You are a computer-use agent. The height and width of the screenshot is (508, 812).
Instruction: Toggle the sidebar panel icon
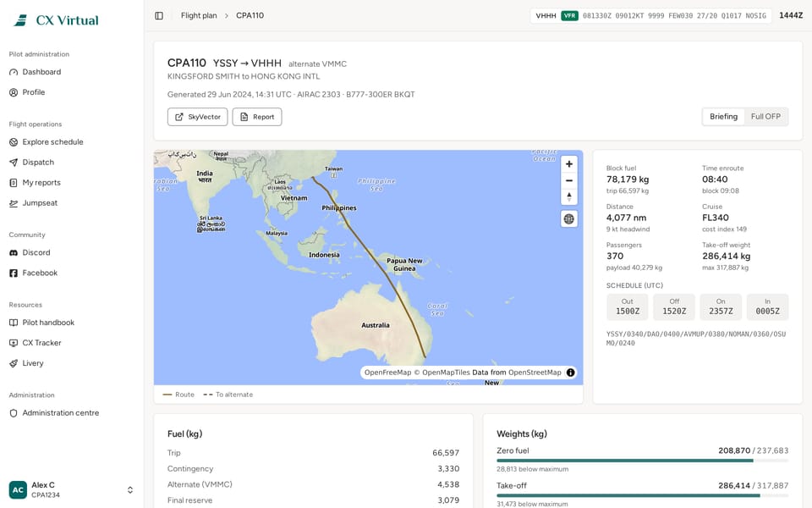(x=159, y=15)
